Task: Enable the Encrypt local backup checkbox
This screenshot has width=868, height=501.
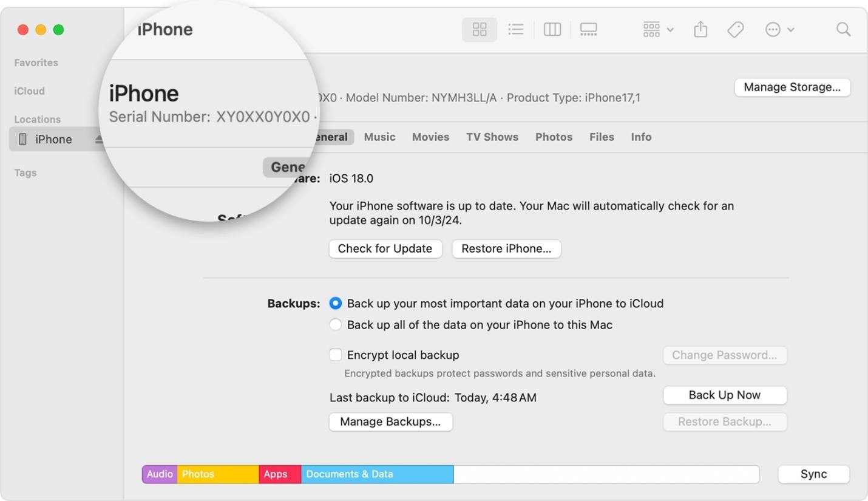Action: tap(335, 355)
